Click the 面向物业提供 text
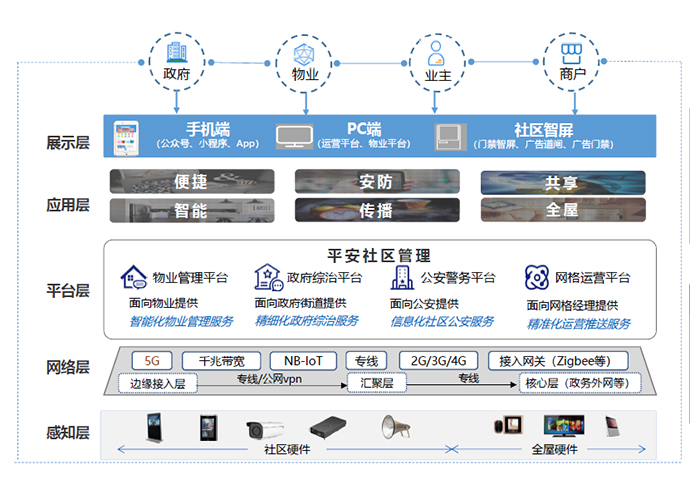The height and width of the screenshot is (503, 700). click(x=163, y=303)
